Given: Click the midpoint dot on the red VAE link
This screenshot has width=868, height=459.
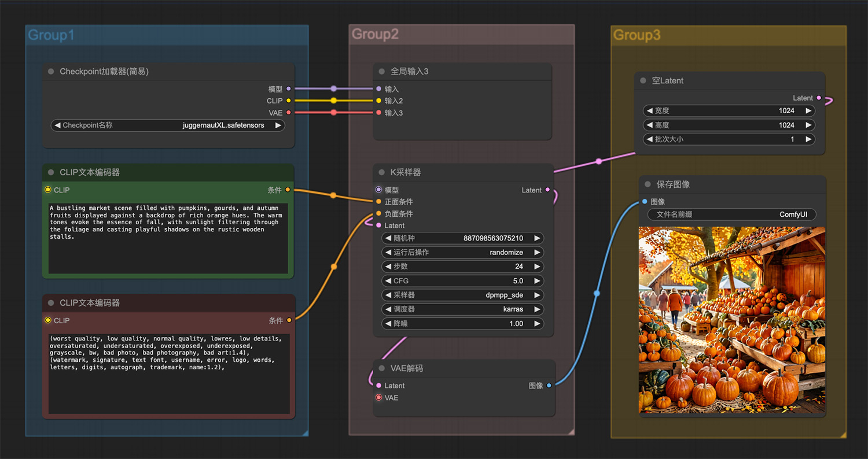Looking at the screenshot, I should pos(334,113).
